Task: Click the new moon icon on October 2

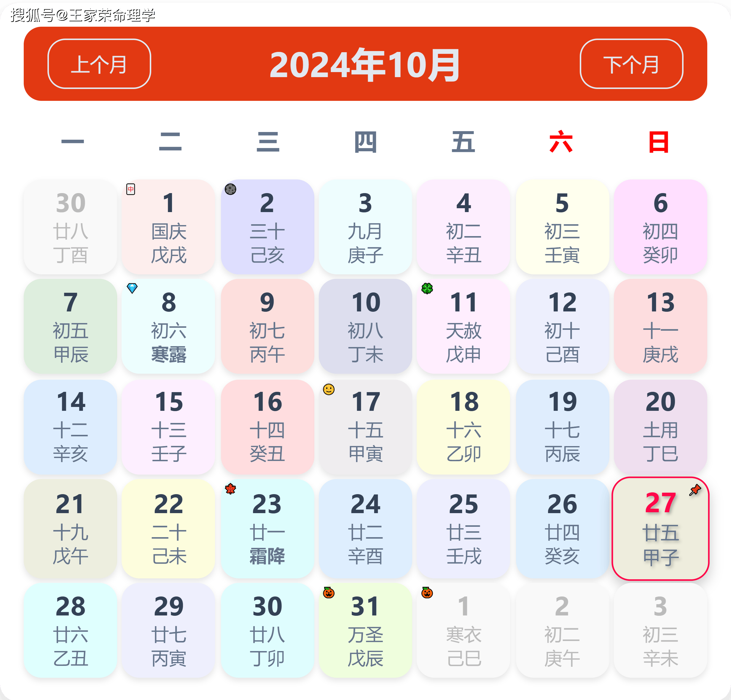Action: pyautogui.click(x=230, y=189)
